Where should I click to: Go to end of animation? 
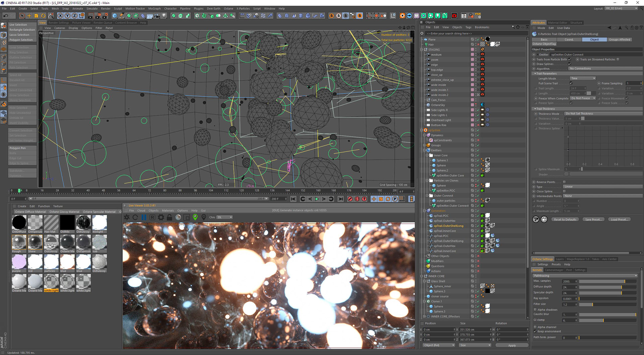(340, 199)
